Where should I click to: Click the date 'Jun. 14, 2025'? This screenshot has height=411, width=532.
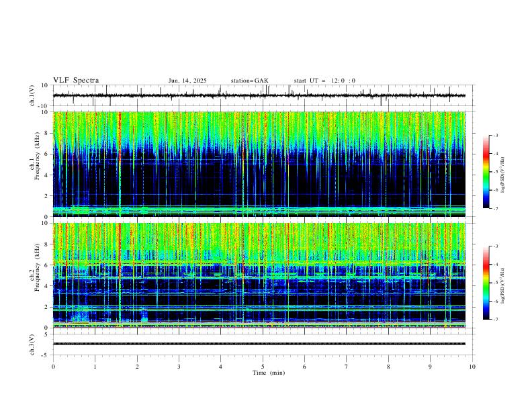point(187,81)
